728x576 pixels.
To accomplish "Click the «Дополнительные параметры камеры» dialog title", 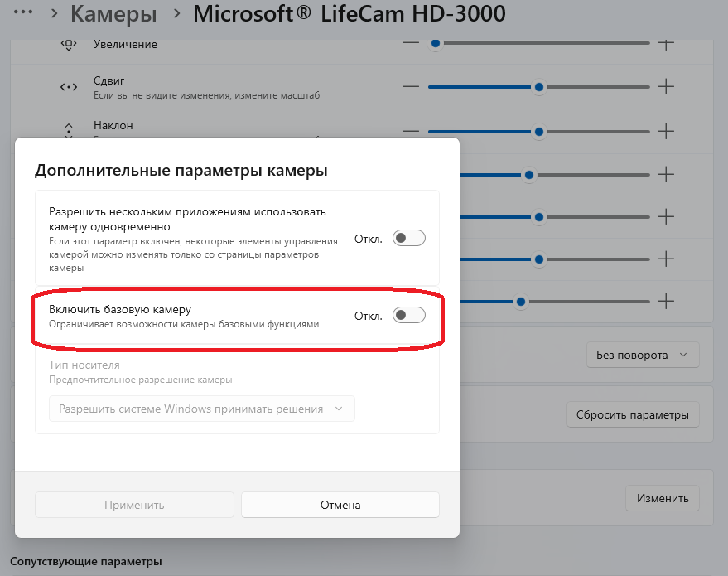I will click(181, 171).
